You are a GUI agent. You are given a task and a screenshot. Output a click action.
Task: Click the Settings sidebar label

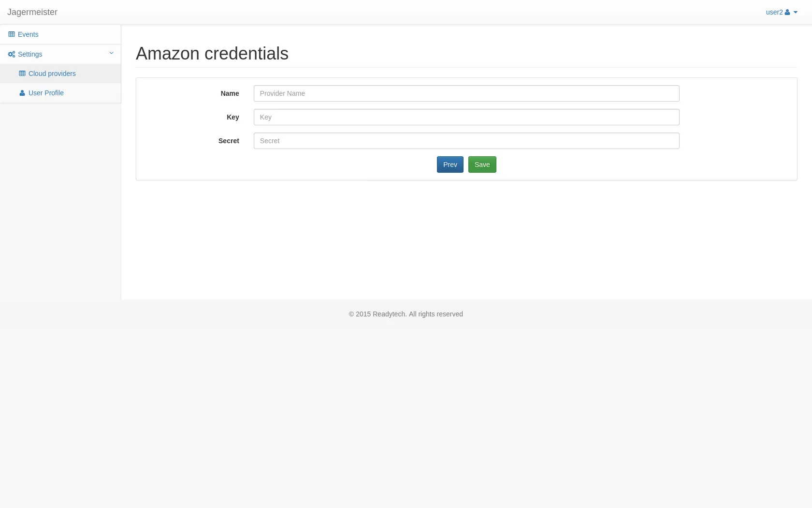pyautogui.click(x=30, y=54)
